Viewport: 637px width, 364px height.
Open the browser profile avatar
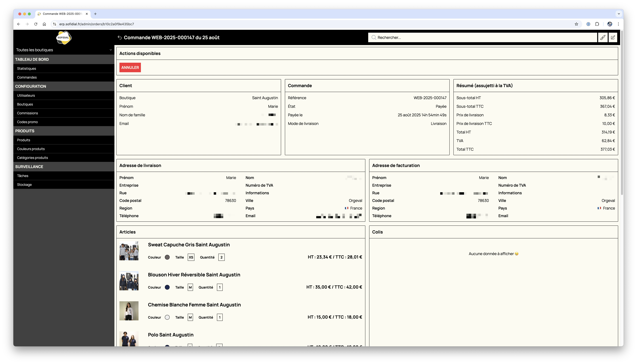point(610,24)
